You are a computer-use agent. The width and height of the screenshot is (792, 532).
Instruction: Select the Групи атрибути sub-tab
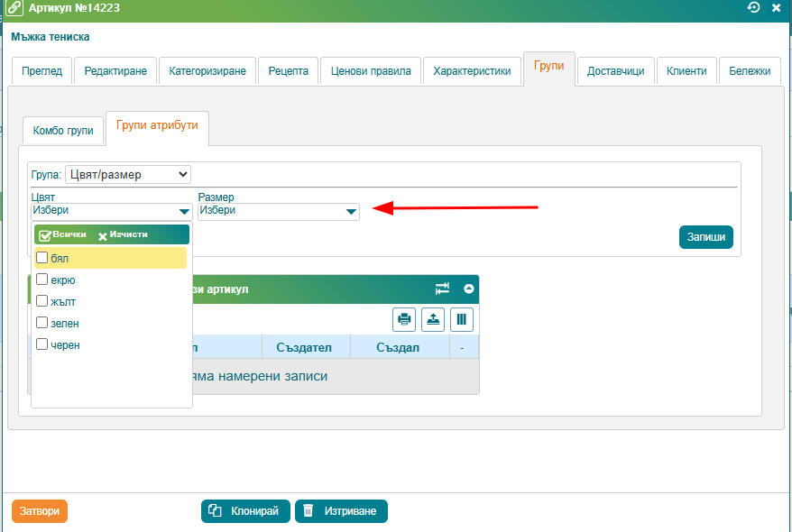(x=157, y=127)
